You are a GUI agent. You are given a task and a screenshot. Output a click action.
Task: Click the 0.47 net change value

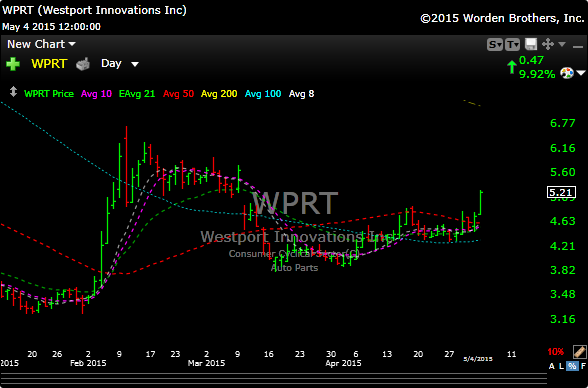point(531,60)
